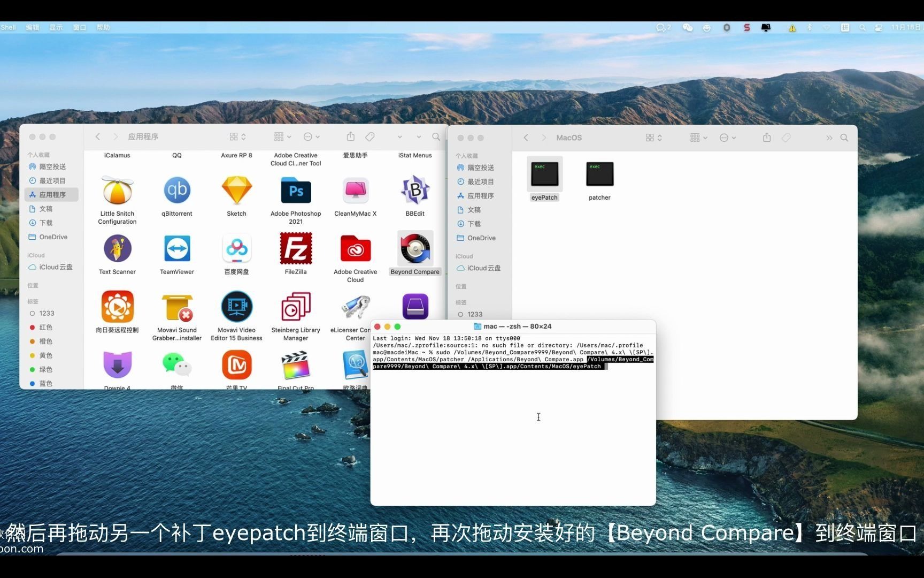This screenshot has width=924, height=578.
Task: Open view mode dropdown in 应用程序 window
Action: point(237,136)
